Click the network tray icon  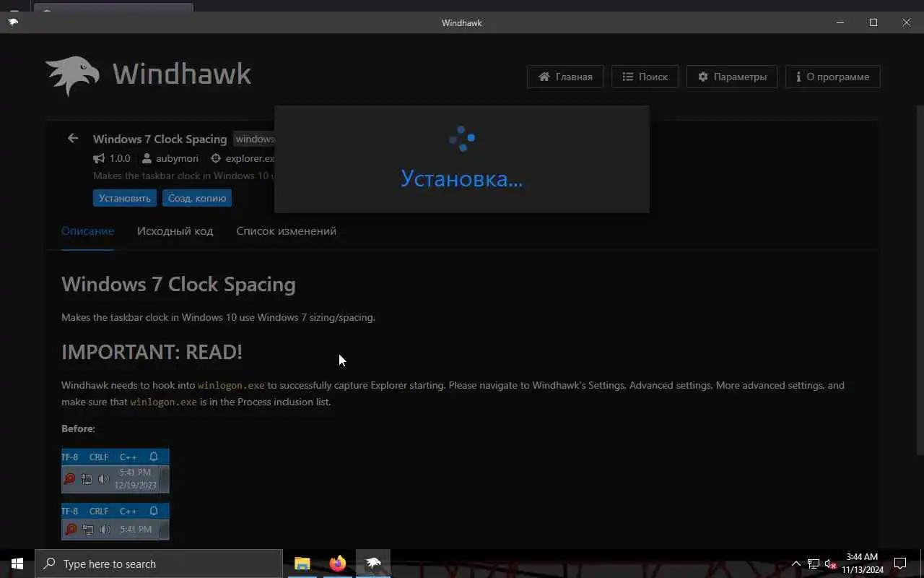click(814, 564)
